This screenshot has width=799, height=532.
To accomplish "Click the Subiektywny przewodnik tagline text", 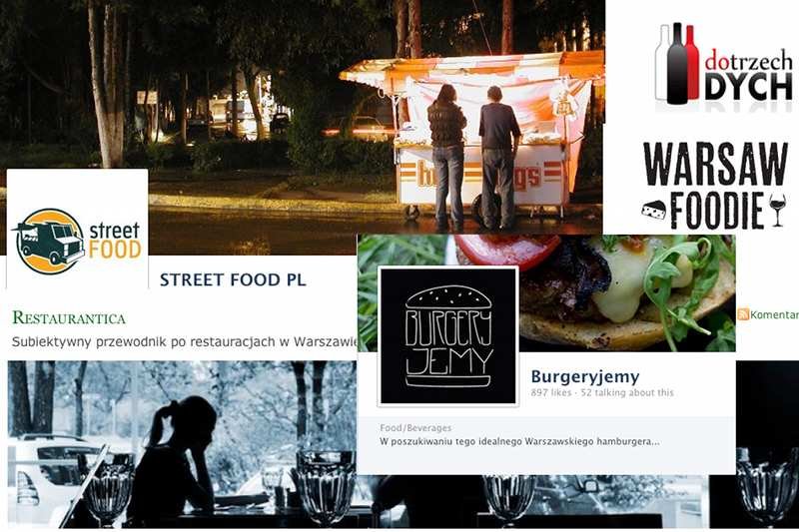I will click(185, 341).
